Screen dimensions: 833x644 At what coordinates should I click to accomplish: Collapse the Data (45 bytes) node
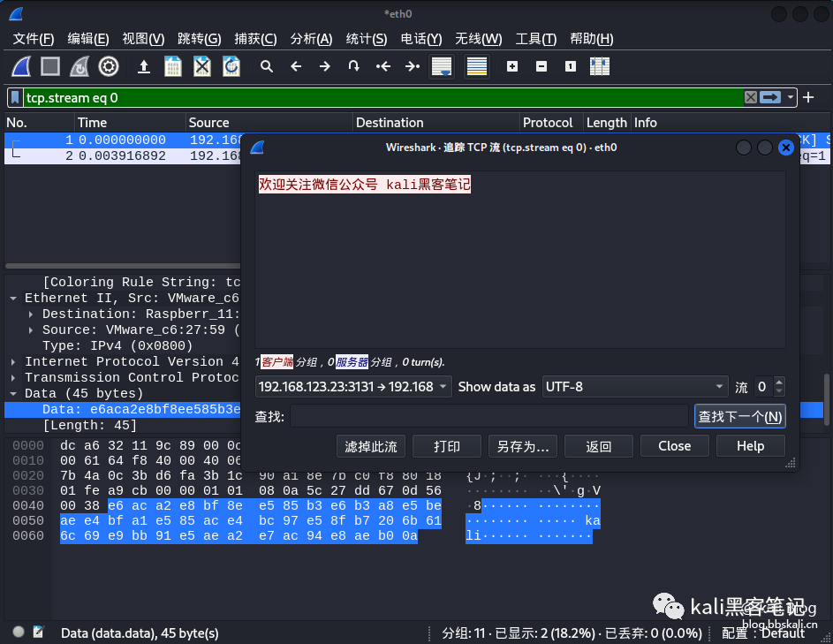click(13, 394)
